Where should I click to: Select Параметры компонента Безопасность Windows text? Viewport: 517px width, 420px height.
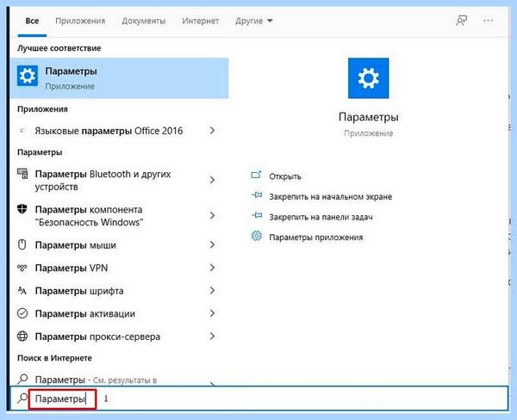pyautogui.click(x=89, y=216)
